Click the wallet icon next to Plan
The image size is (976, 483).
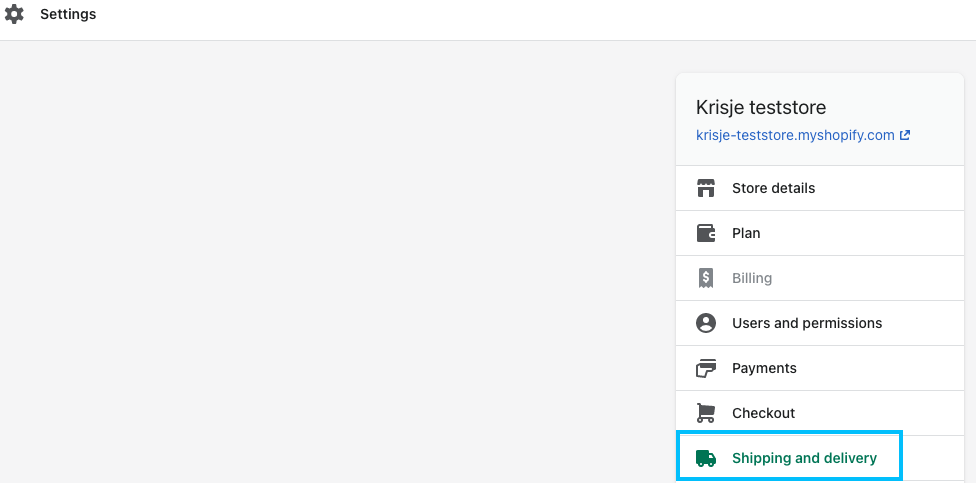tap(705, 233)
